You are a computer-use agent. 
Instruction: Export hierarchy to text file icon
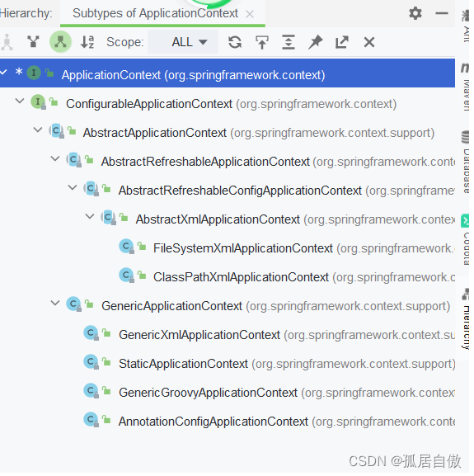[342, 42]
